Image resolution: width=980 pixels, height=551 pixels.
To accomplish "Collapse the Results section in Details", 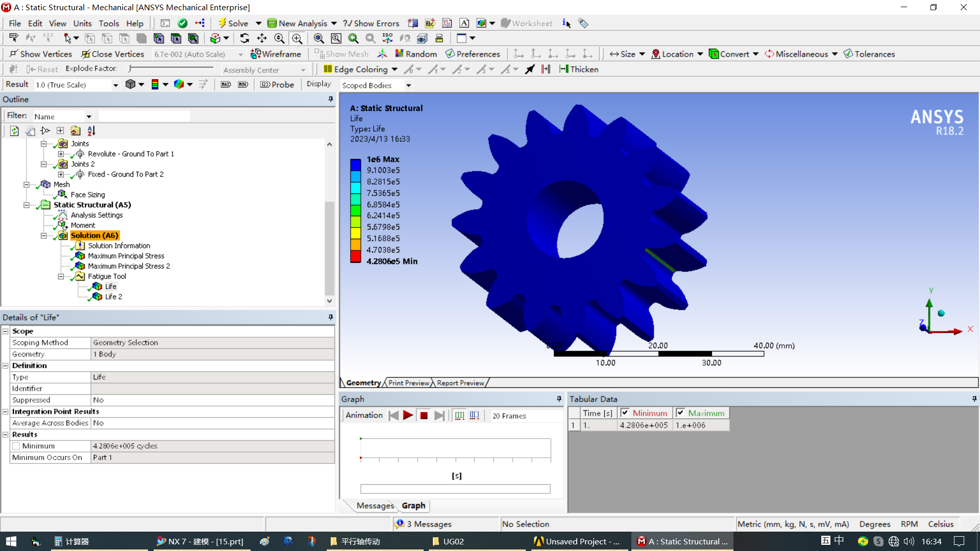I will point(6,435).
